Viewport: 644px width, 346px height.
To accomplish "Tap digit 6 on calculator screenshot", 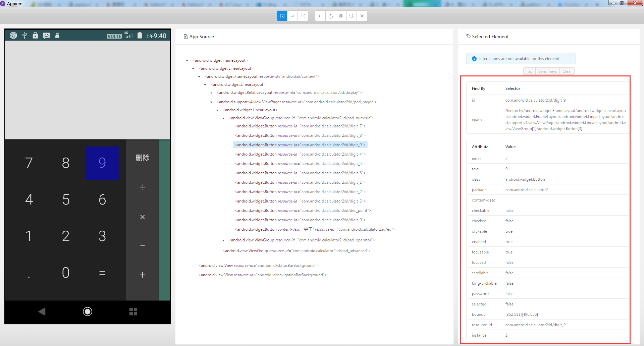I will point(102,199).
